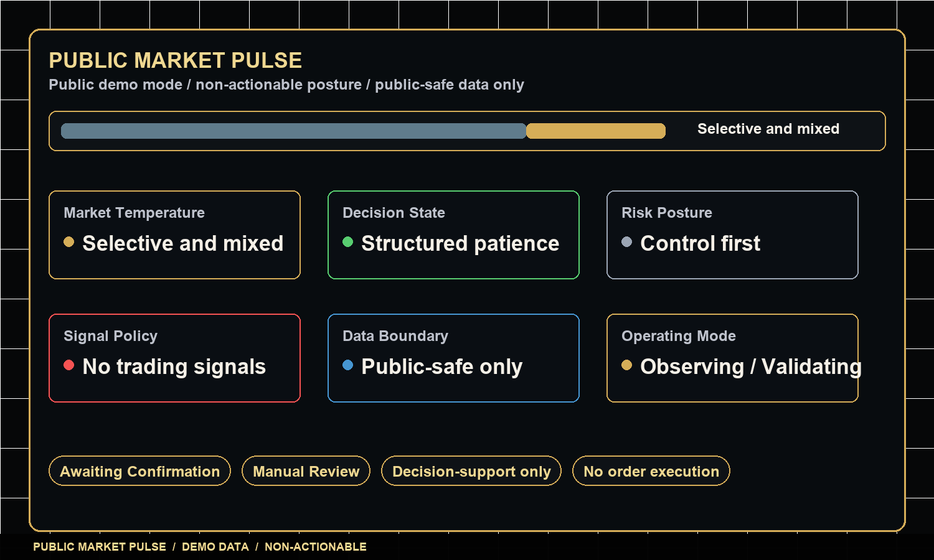Click the Decision-support only pill
This screenshot has height=560, width=934.
click(x=471, y=471)
